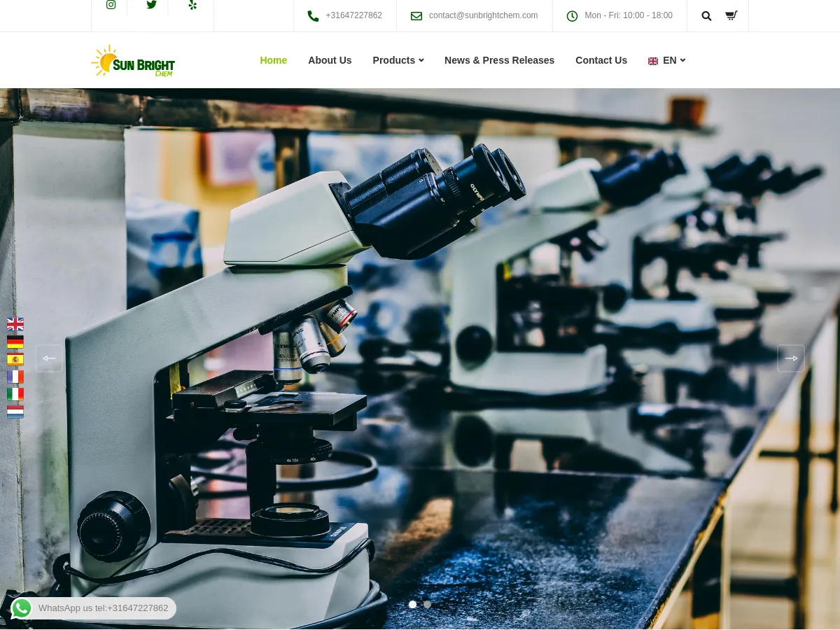
Task: Click the phone icon next to +31647227862
Action: [314, 15]
